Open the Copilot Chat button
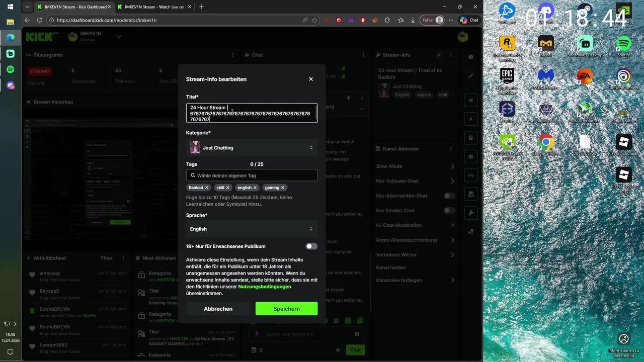 click(x=469, y=20)
